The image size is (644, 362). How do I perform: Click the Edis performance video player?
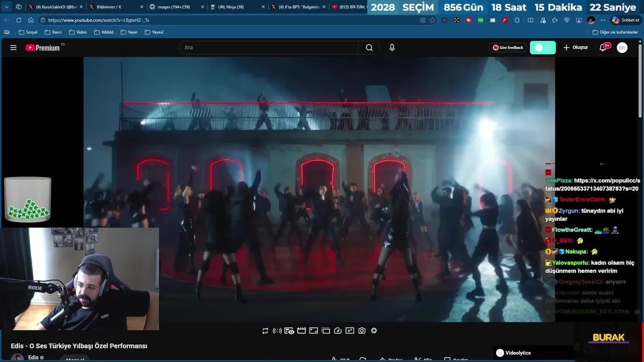(319, 189)
